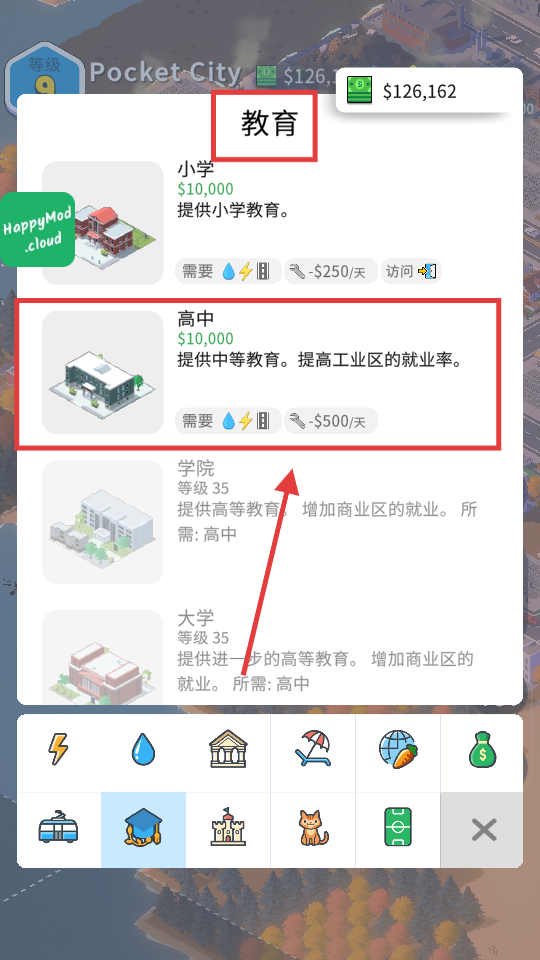Tap the -$500/天 upkeep tag on 高中
This screenshot has height=960, width=540.
tap(331, 421)
